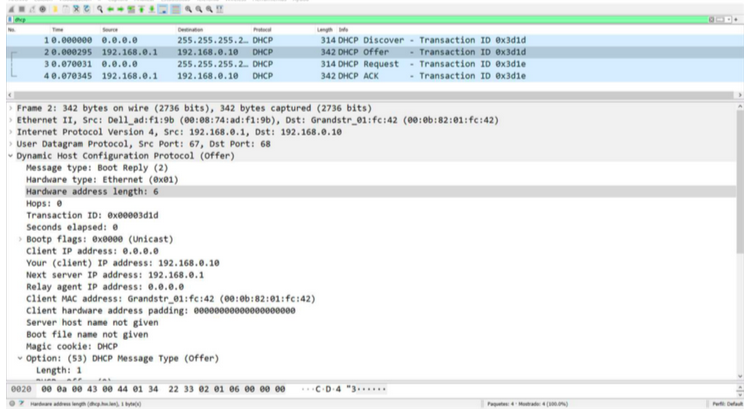Collapse Option 53 DHCP Message Type

(x=20, y=358)
